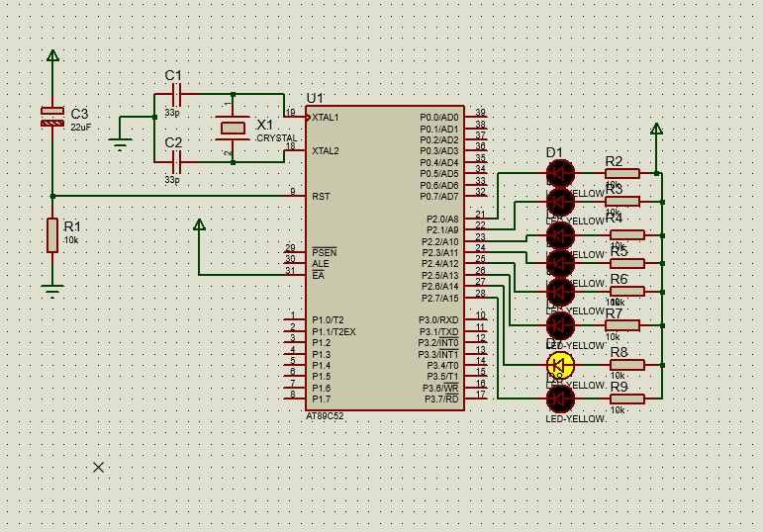Click the X origin marker on canvas
763x532 pixels.
[x=98, y=468]
